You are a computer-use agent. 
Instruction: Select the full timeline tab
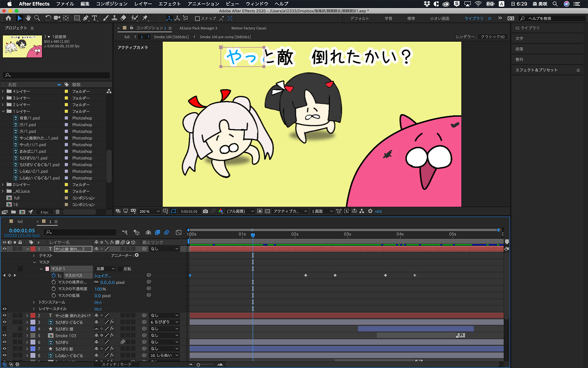[x=20, y=222]
